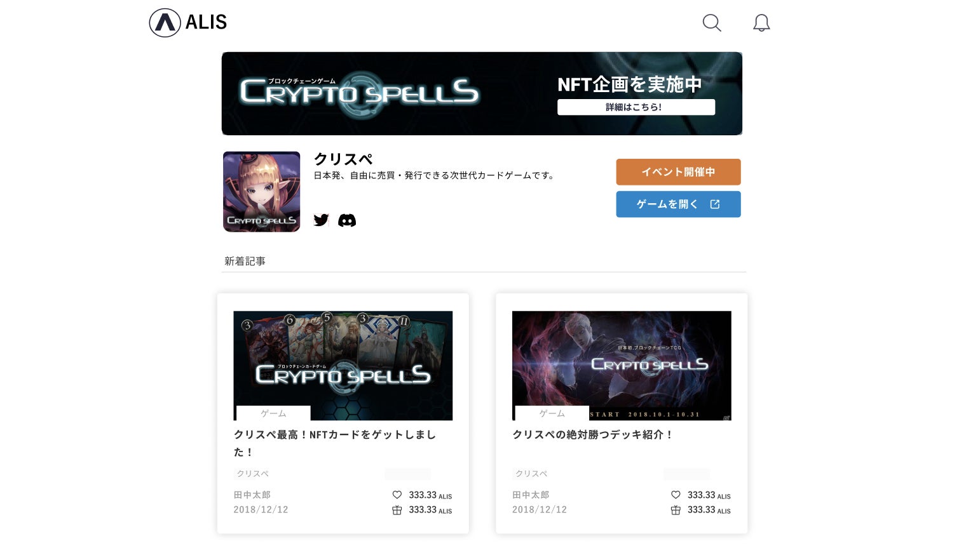This screenshot has height=550, width=980.
Task: Open first article card thumbnail
Action: pos(343,366)
